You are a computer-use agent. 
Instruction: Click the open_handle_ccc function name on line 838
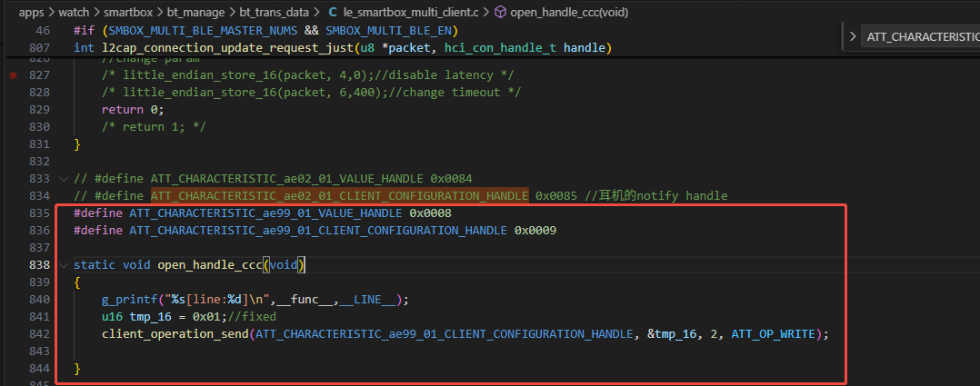point(209,265)
